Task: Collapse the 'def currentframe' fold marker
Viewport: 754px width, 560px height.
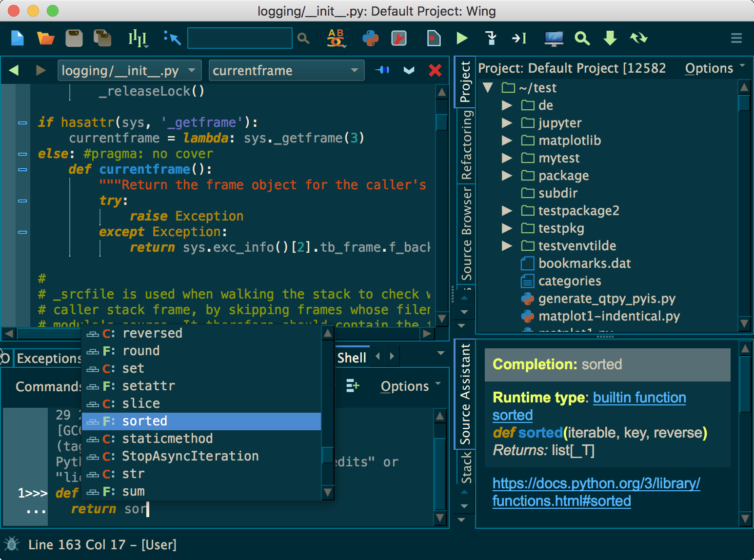Action: click(22, 170)
